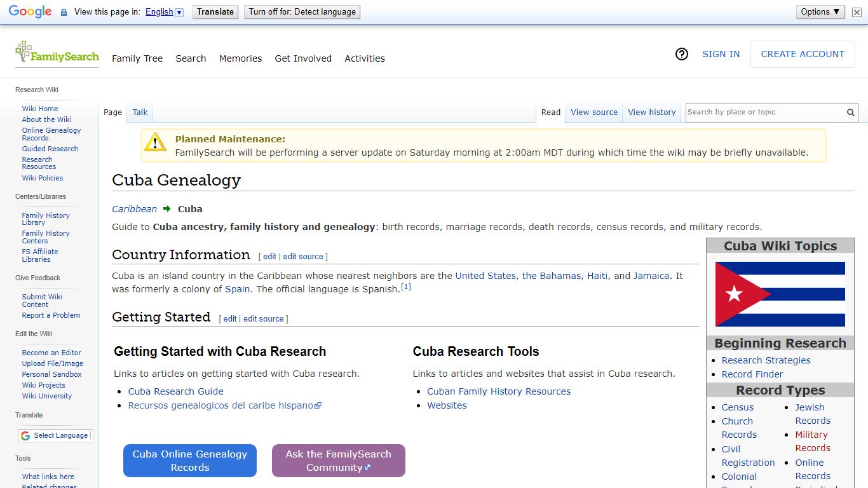This screenshot has height=488, width=868.
Task: Select the Read tab
Action: tap(551, 112)
